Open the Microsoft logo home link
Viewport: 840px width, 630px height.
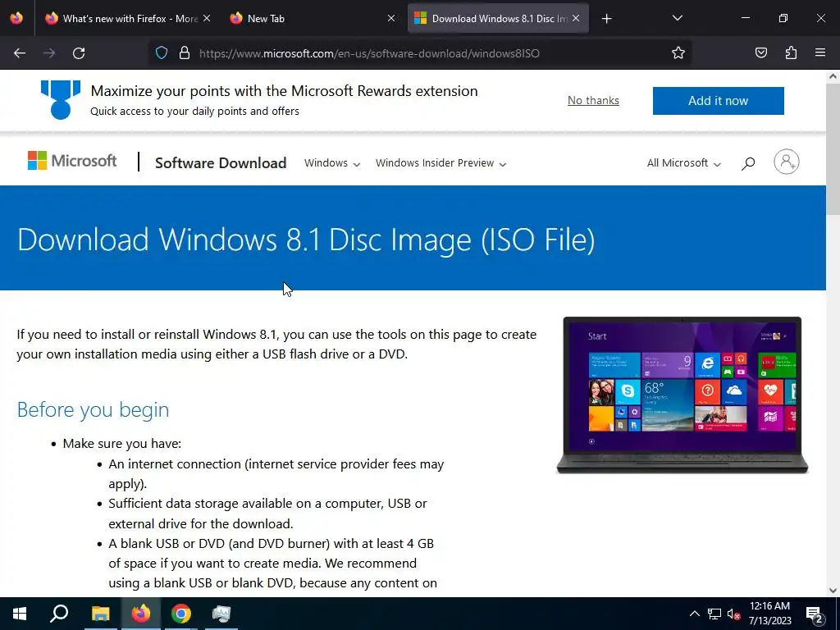pos(72,161)
